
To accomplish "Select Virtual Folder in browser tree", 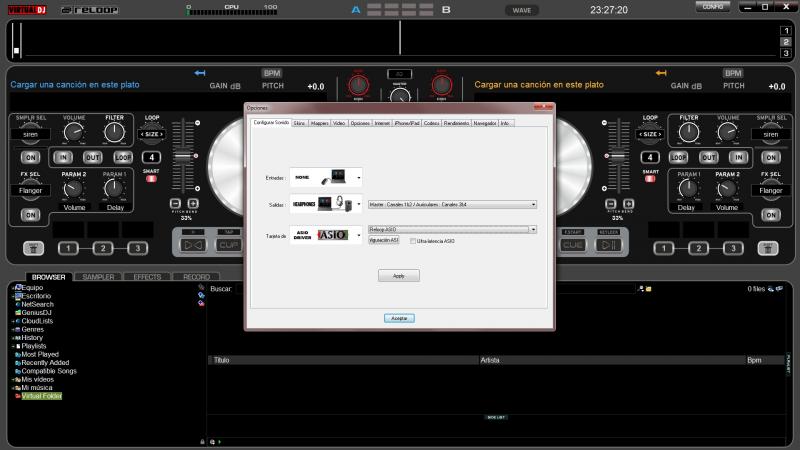I will (41, 396).
